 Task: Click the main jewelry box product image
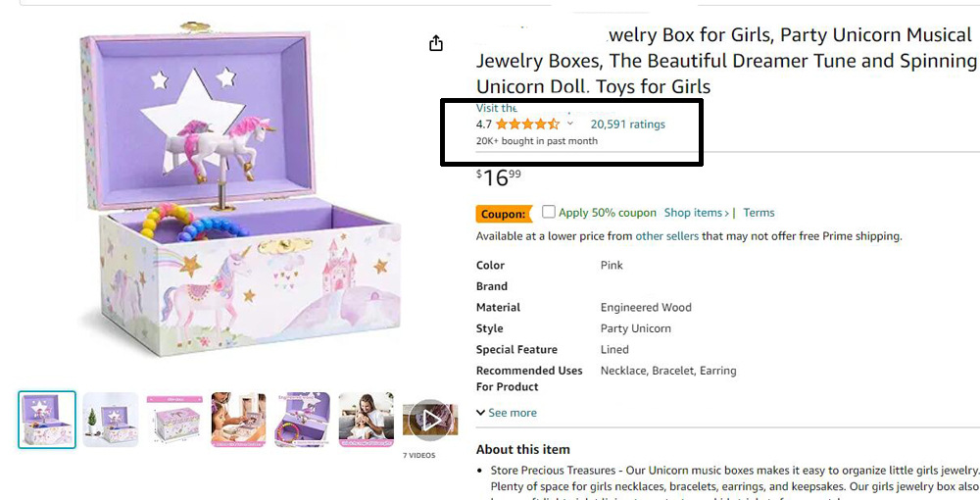240,196
